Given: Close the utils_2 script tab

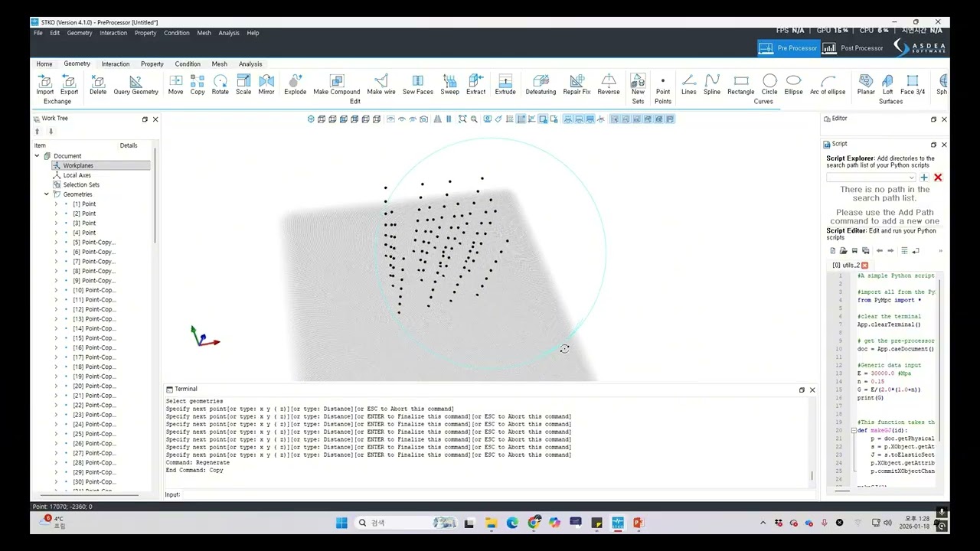Looking at the screenshot, I should [865, 266].
